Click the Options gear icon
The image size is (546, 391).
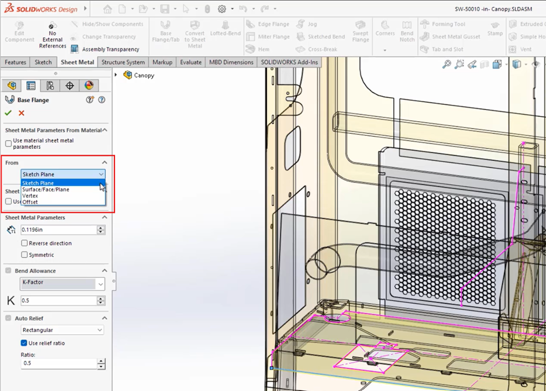pyautogui.click(x=222, y=9)
